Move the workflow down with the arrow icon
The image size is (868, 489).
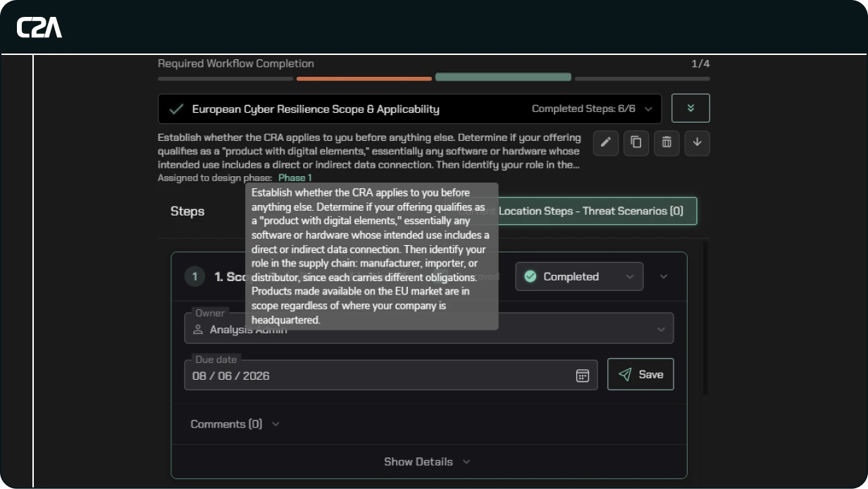coord(697,143)
